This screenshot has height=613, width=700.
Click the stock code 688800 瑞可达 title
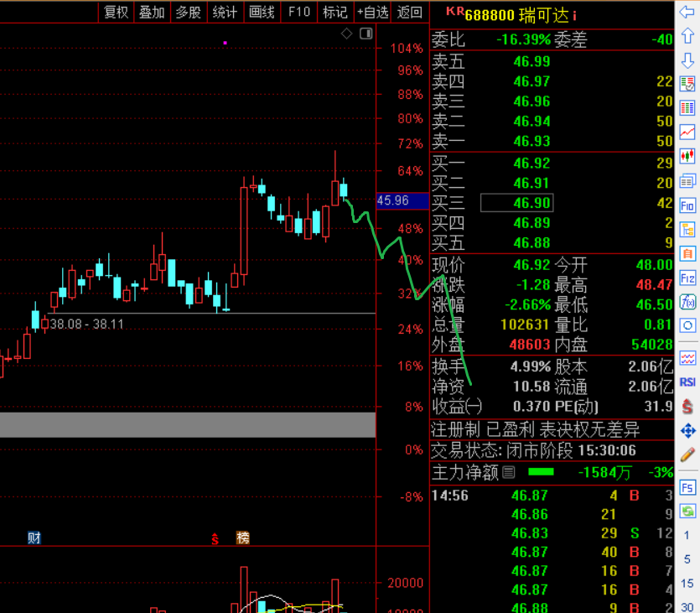516,16
